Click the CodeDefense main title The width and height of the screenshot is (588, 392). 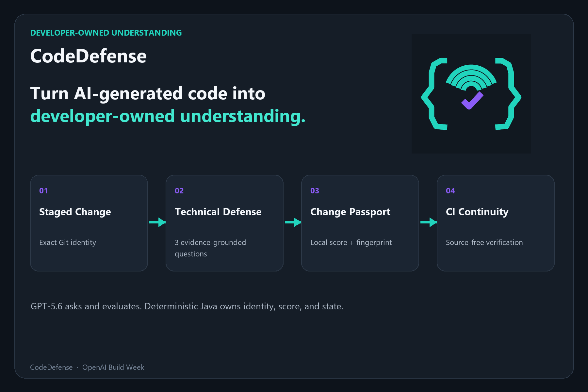pyautogui.click(x=88, y=56)
